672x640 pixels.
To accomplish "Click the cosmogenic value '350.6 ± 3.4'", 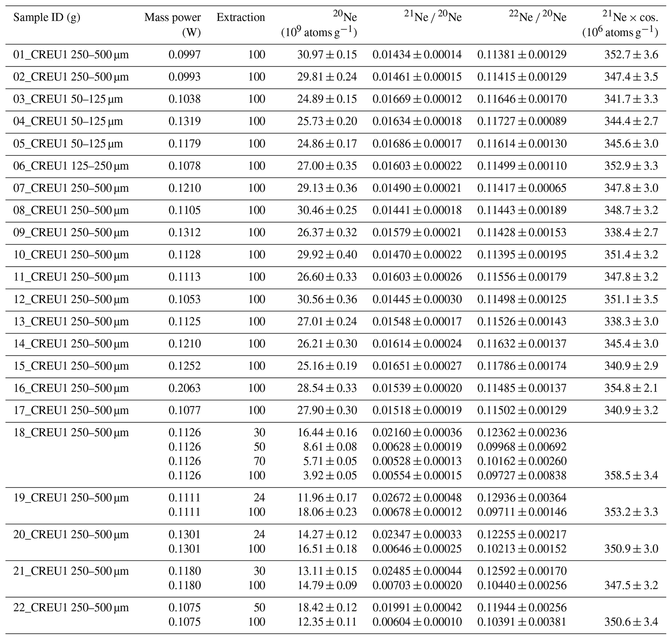I will point(631,621).
